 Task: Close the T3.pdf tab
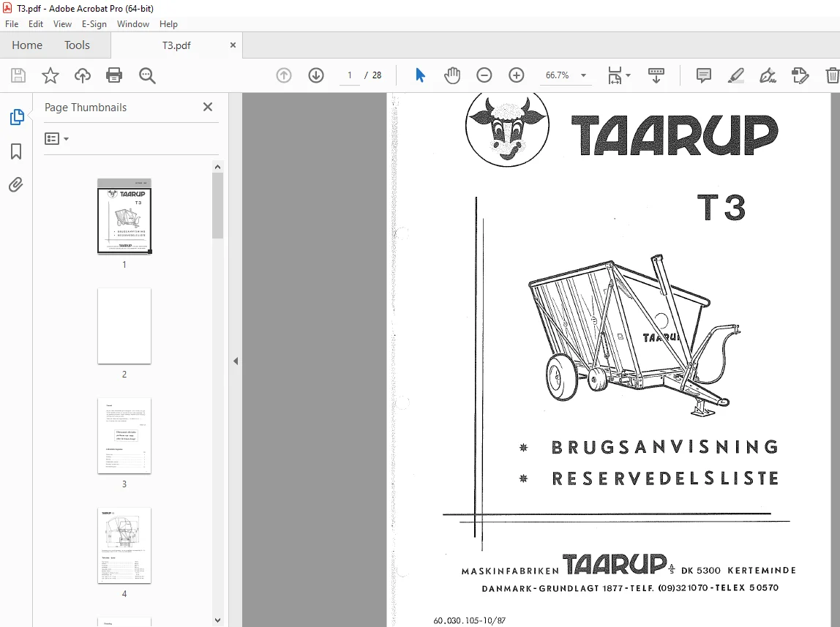(x=233, y=45)
